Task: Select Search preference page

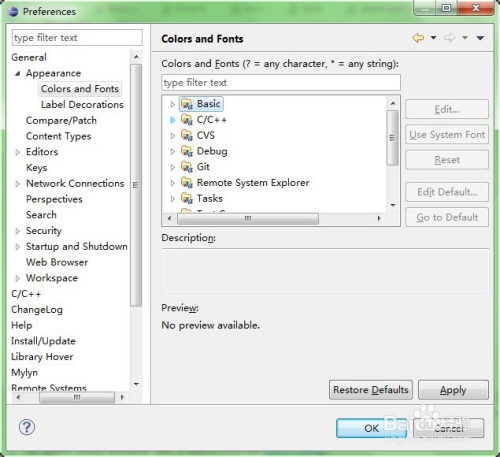Action: point(41,215)
